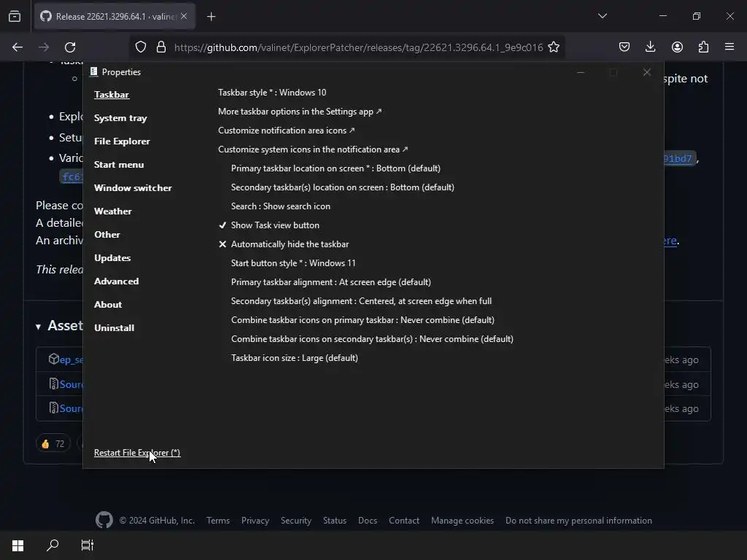Select the Weather section
This screenshot has height=560, width=747.
(113, 211)
